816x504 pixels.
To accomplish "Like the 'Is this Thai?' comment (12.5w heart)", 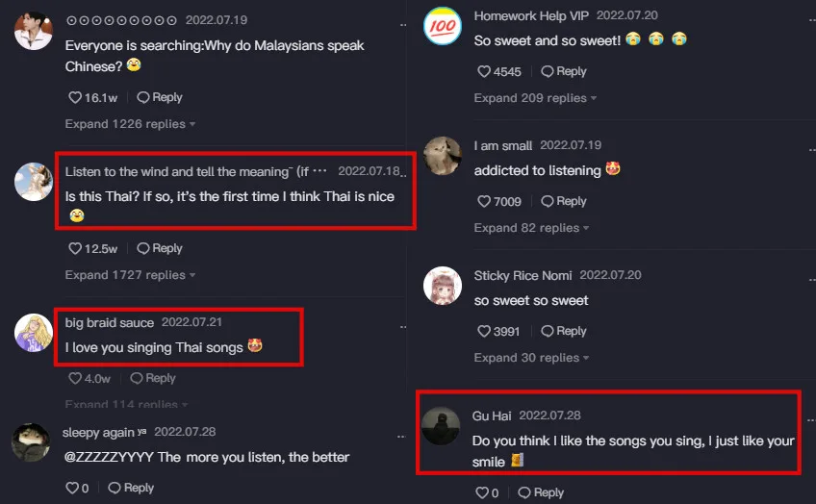I will point(75,248).
